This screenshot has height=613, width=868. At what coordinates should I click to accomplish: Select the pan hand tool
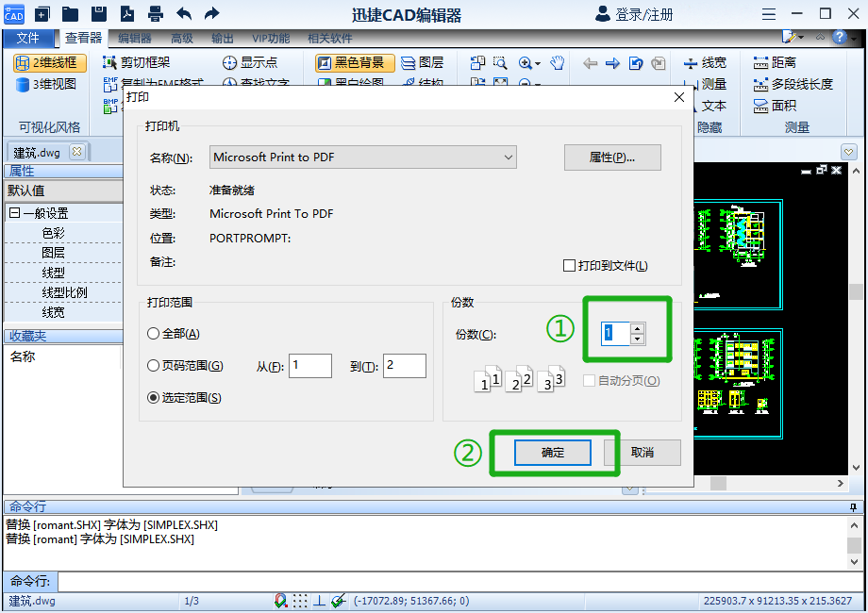[558, 63]
